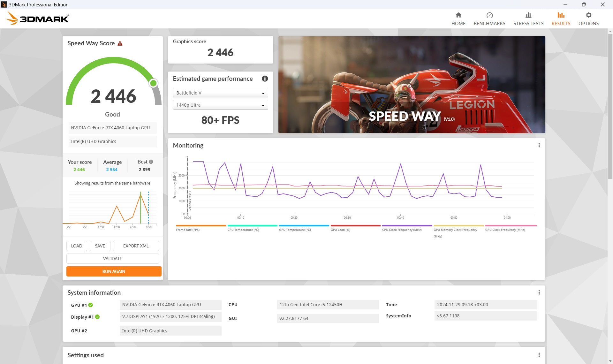Click the 3DMark logo
Viewport: 613px width, 364px height.
pos(37,19)
